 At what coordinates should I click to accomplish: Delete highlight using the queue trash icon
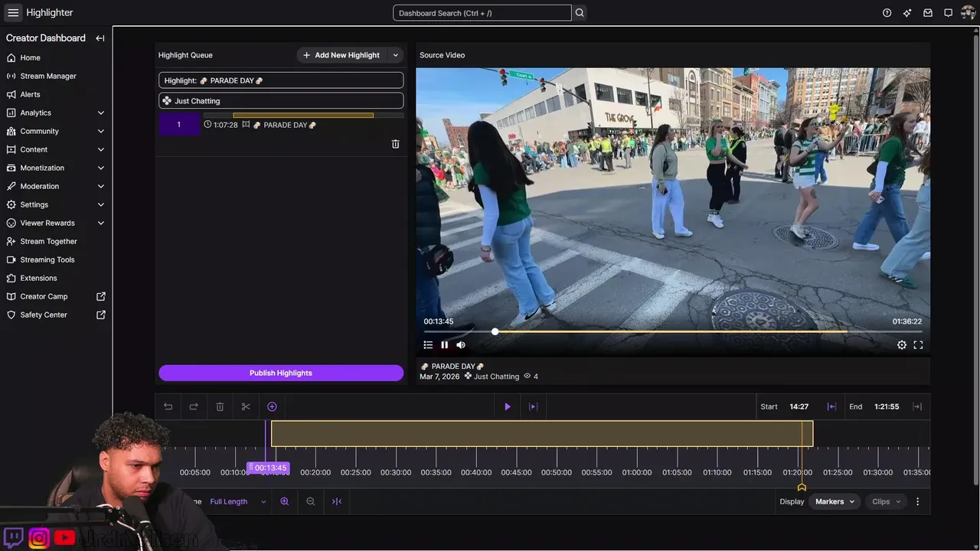[395, 144]
